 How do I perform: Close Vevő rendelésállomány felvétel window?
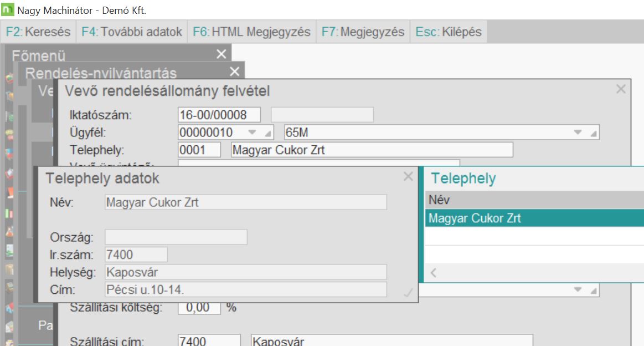[621, 89]
